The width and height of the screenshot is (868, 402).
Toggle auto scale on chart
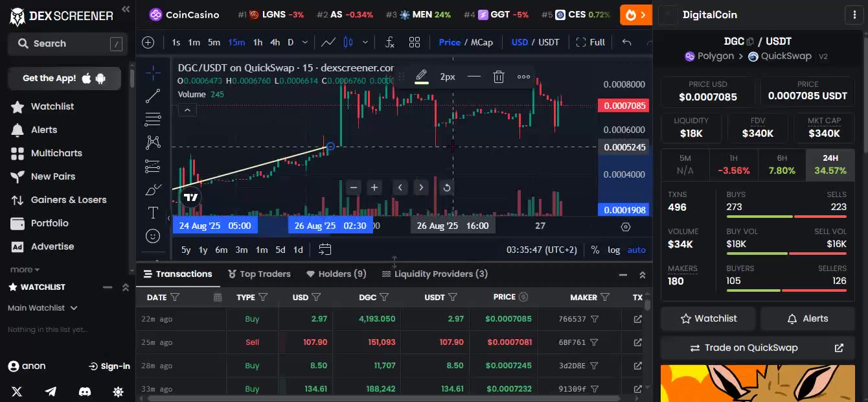(637, 250)
